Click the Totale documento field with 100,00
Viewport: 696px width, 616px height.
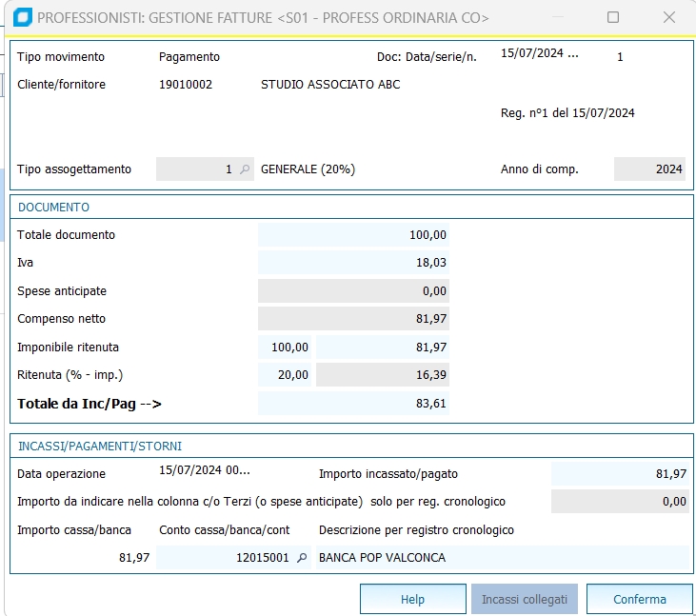tap(353, 235)
